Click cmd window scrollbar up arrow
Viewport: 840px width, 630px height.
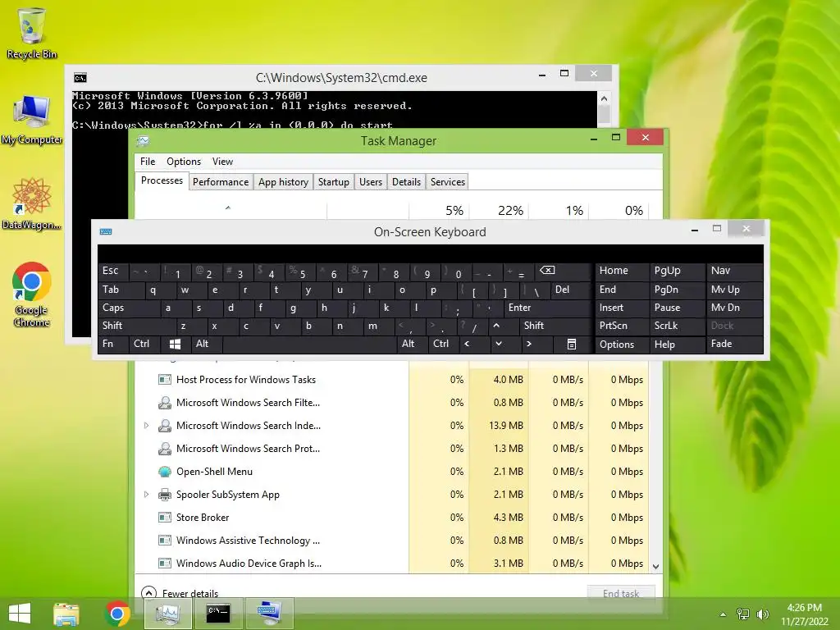(x=604, y=98)
